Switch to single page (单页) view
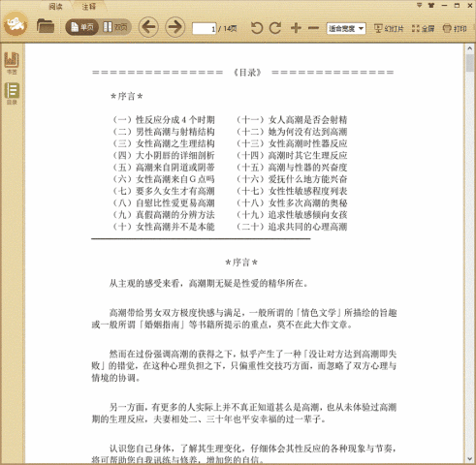Screen dimensions: 476x465 click(82, 27)
